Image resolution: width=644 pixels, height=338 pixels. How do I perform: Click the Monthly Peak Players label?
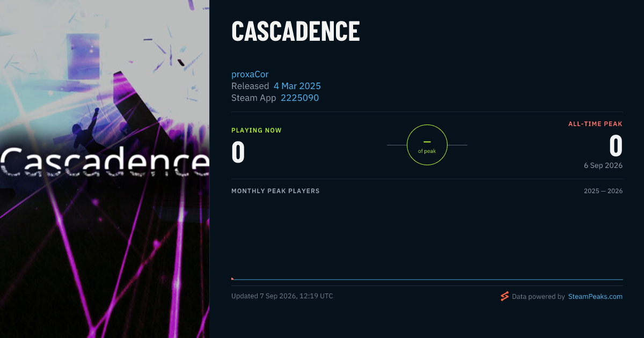[275, 191]
